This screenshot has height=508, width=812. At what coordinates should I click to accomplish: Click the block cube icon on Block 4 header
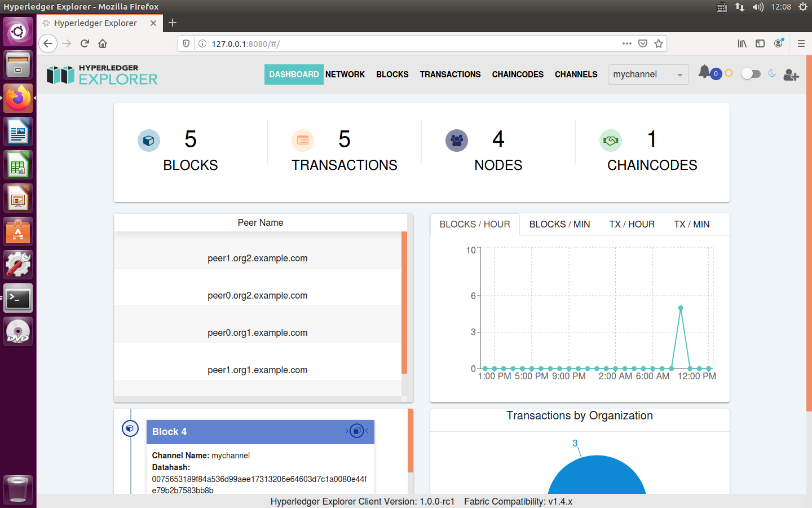(x=358, y=431)
